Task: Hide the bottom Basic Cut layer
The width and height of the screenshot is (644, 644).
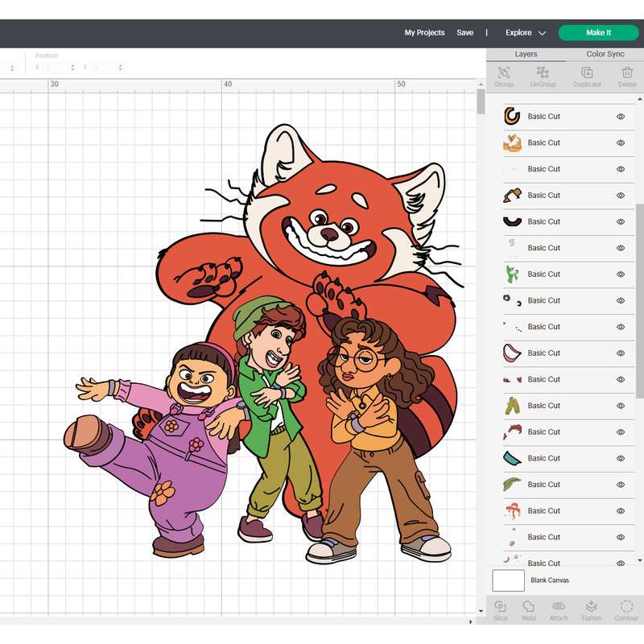Action: coord(620,563)
